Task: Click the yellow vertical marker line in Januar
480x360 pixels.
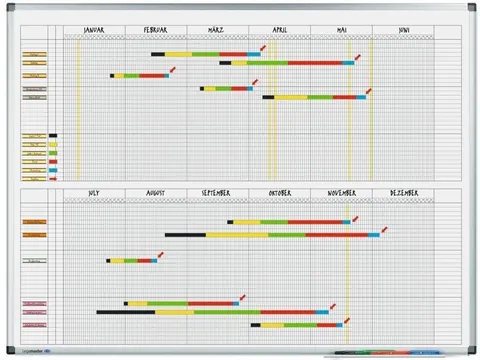Action: point(79,110)
